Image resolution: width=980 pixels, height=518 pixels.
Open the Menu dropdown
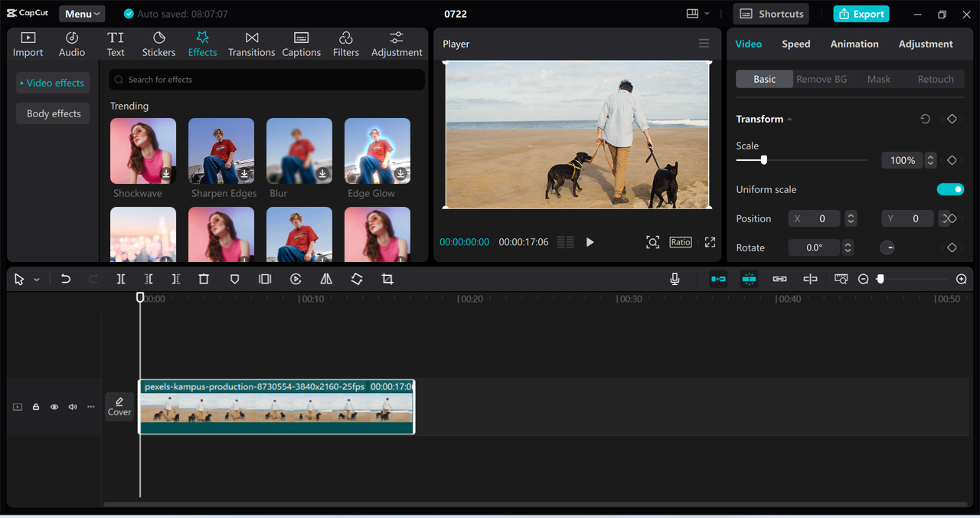(82, 14)
